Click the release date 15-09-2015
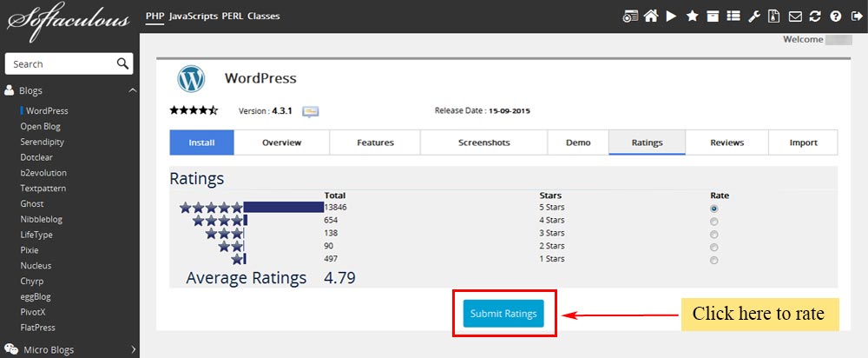This screenshot has width=868, height=358. pos(510,111)
